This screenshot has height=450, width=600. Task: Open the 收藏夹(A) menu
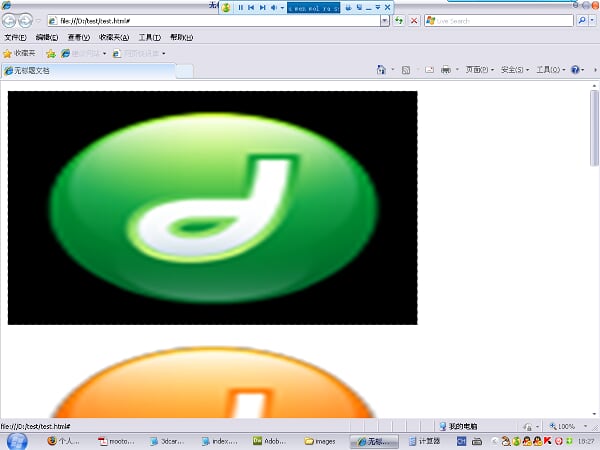(114, 37)
